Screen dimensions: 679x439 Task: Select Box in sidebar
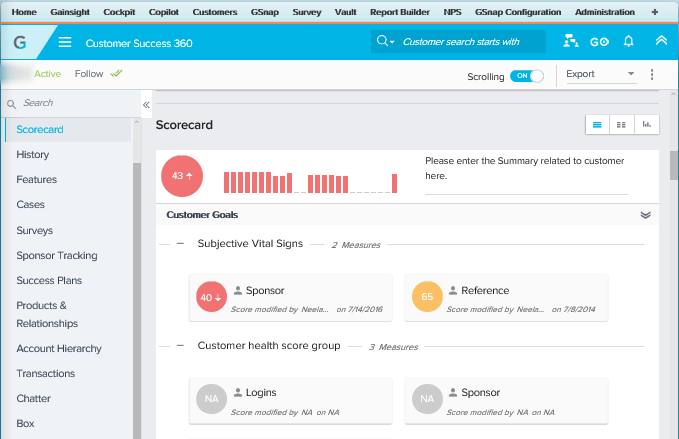pos(25,423)
